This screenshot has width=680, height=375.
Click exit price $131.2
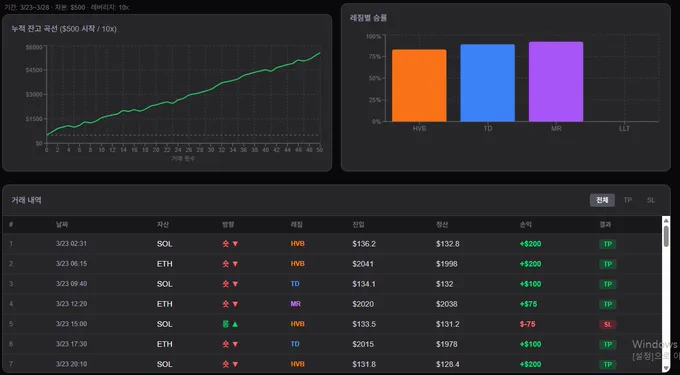pos(448,324)
